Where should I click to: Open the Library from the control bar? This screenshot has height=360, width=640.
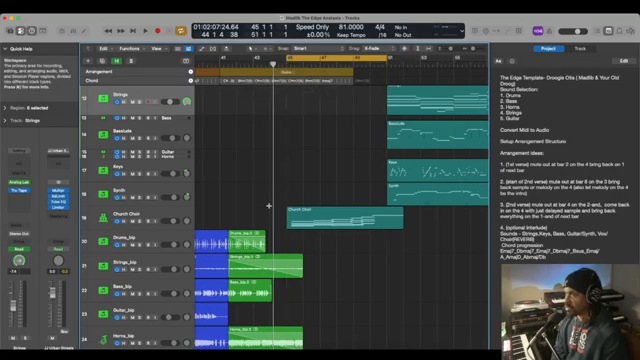pos(10,31)
